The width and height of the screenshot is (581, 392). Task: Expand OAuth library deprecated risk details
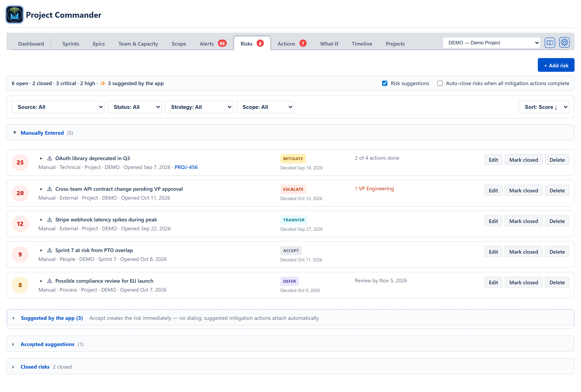click(x=41, y=158)
